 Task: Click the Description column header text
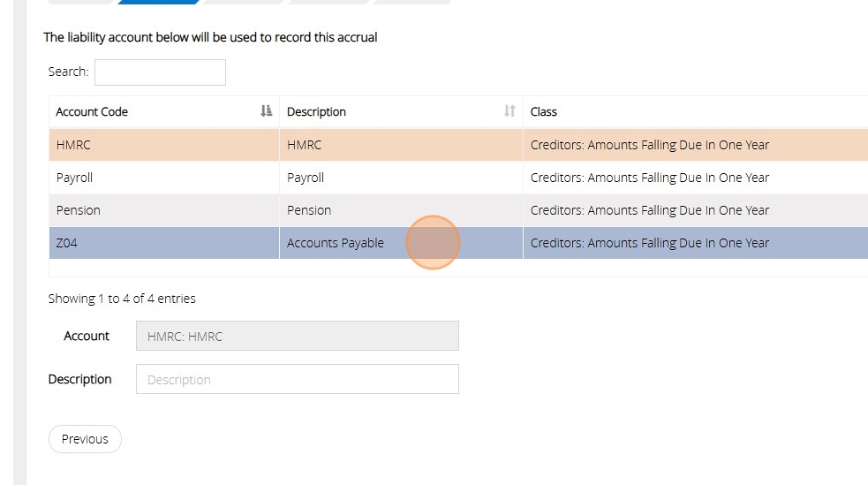(316, 112)
